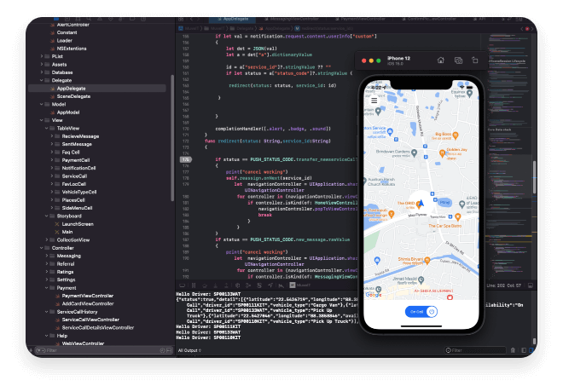Tap the hamburger menu in the simulator app
The image size is (563, 392).
374,101
